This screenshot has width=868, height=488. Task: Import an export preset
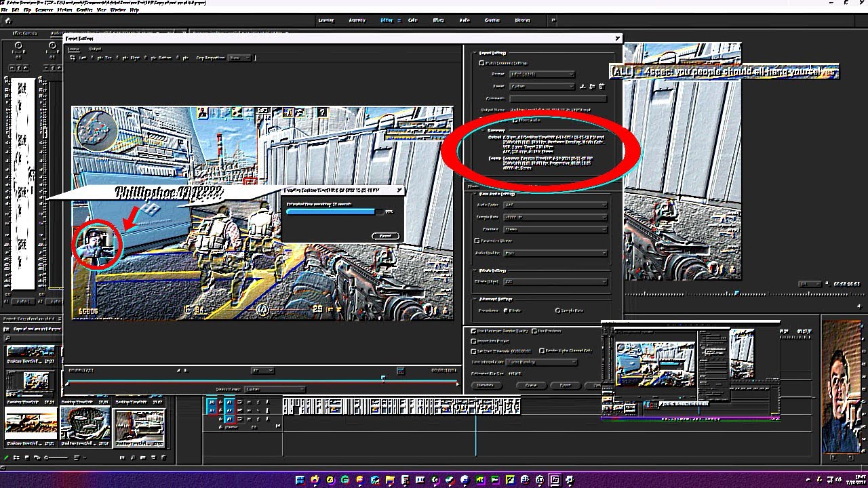592,86
